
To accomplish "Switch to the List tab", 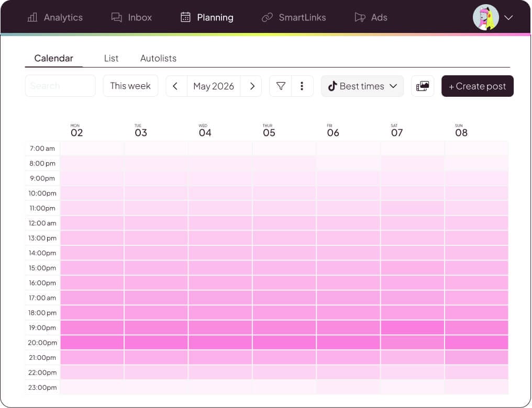I will (x=112, y=58).
